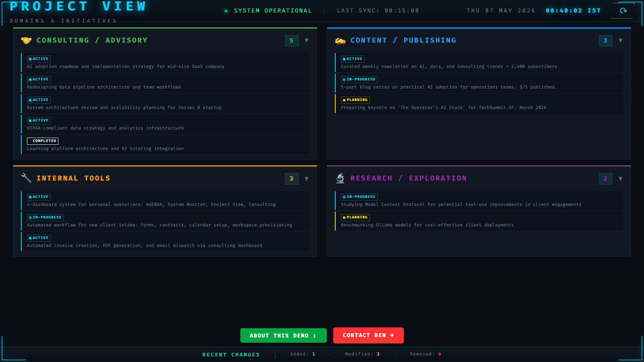Select the Internal Tools heading

click(73, 178)
